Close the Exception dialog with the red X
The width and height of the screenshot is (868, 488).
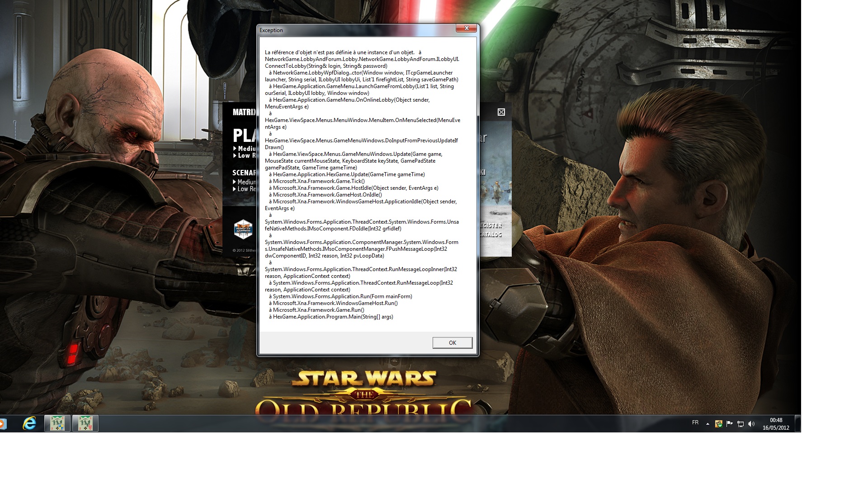pyautogui.click(x=466, y=28)
